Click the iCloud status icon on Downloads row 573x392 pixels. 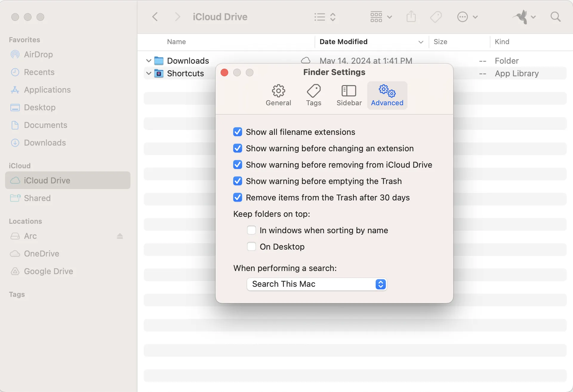tap(306, 61)
